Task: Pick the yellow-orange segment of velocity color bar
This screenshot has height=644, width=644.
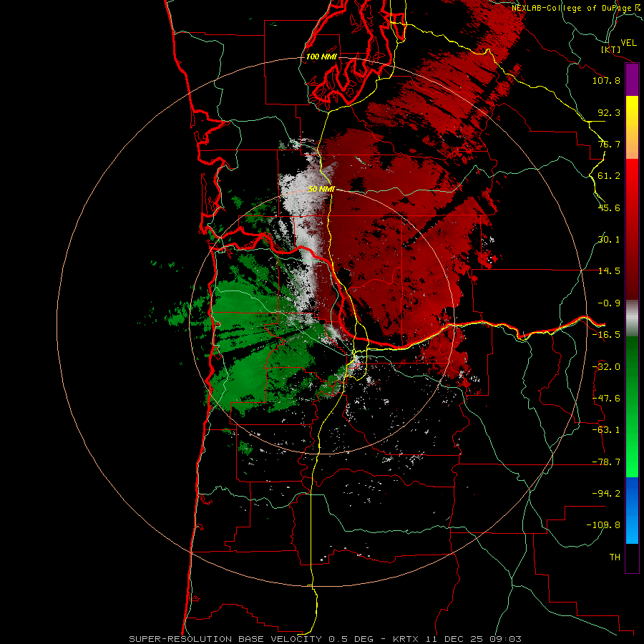Action: [632, 127]
